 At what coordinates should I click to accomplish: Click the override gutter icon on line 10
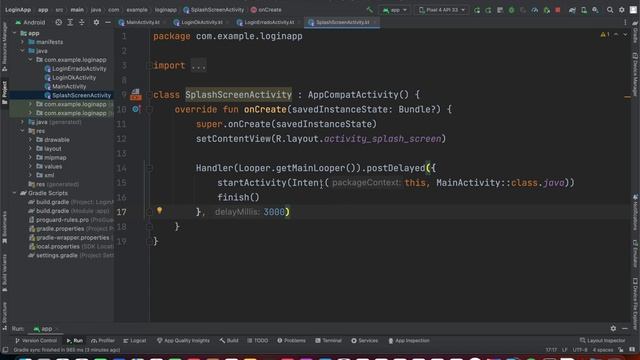point(136,109)
